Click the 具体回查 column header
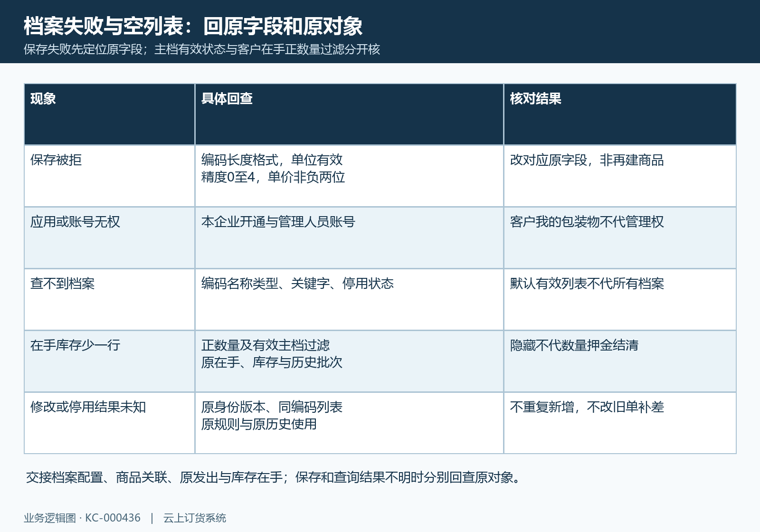This screenshot has width=760, height=532. [x=349, y=114]
